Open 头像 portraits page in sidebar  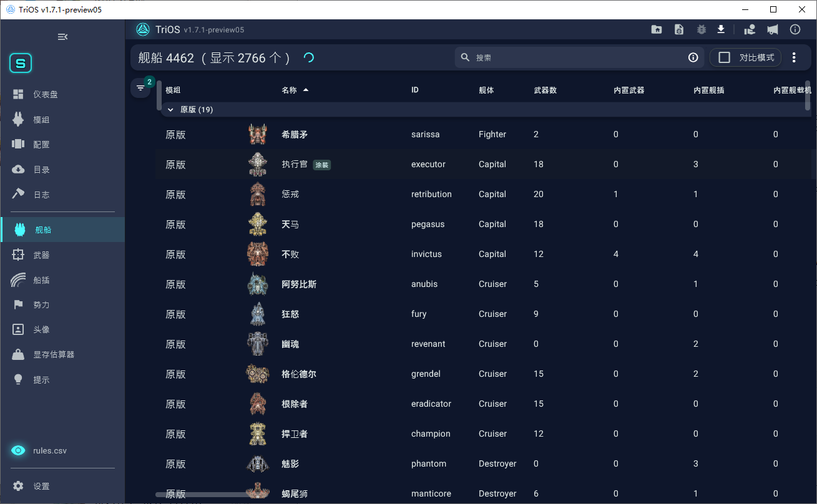tap(62, 329)
